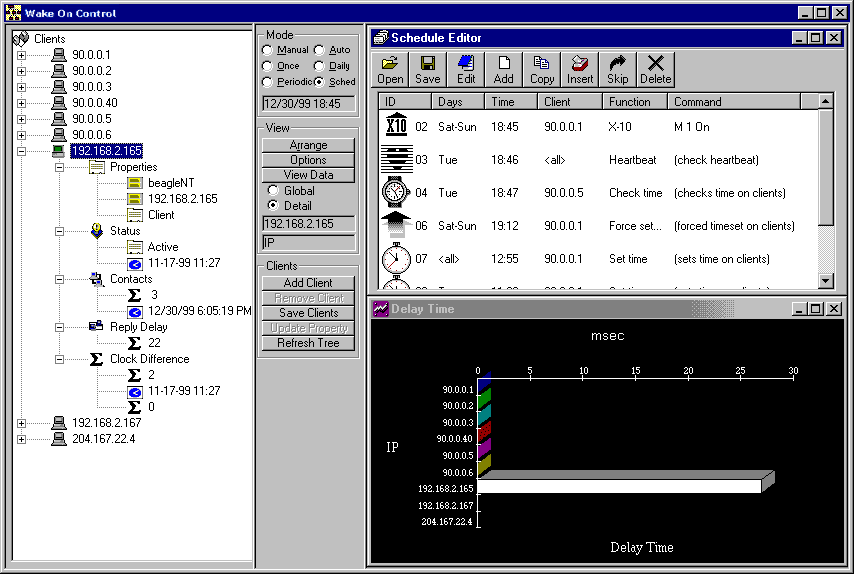Click the Edit schedule toolbar icon
Viewport: 854px width, 574px height.
pyautogui.click(x=466, y=69)
